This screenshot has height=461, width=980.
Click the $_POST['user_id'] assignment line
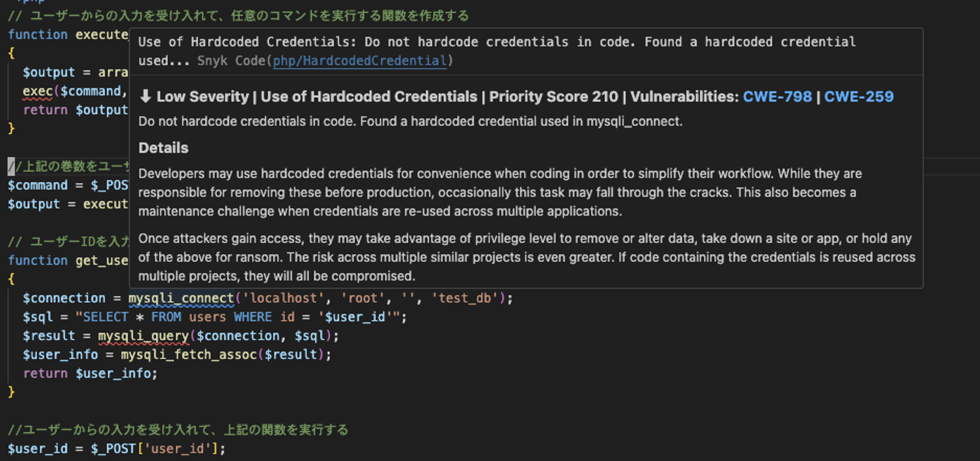point(117,449)
